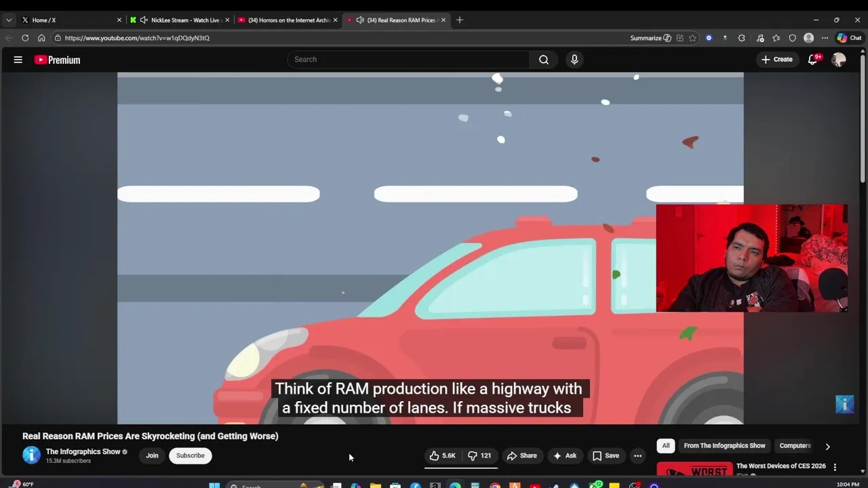Screen dimensions: 868x488
Task: Open the YouTube hamburger guide menu
Action: coord(18,60)
